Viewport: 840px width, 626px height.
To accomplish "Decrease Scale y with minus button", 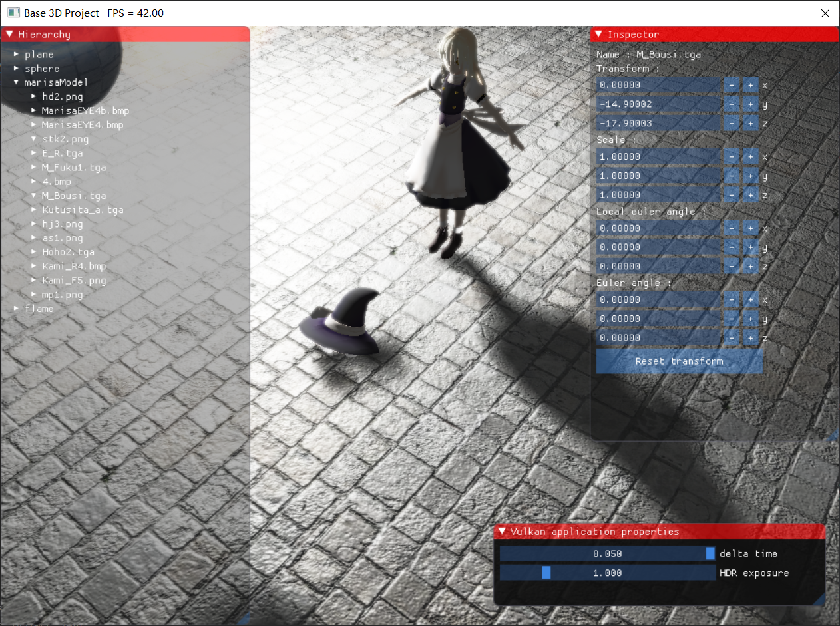I will click(x=731, y=176).
